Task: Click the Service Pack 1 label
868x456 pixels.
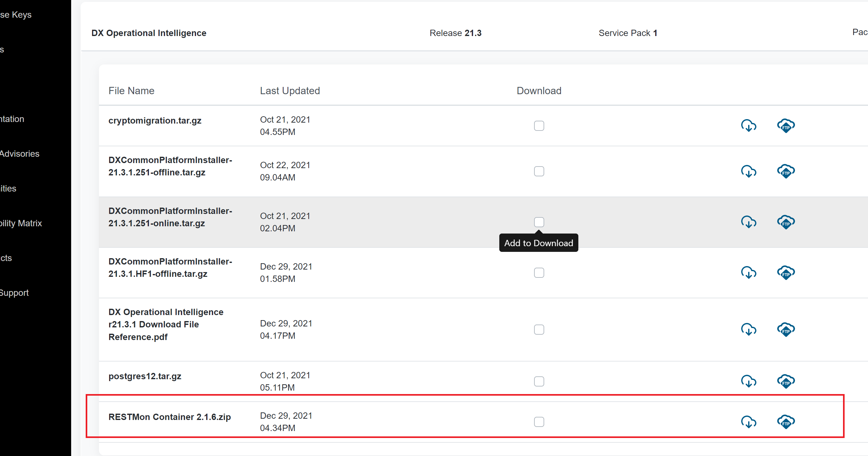Action: pyautogui.click(x=628, y=33)
